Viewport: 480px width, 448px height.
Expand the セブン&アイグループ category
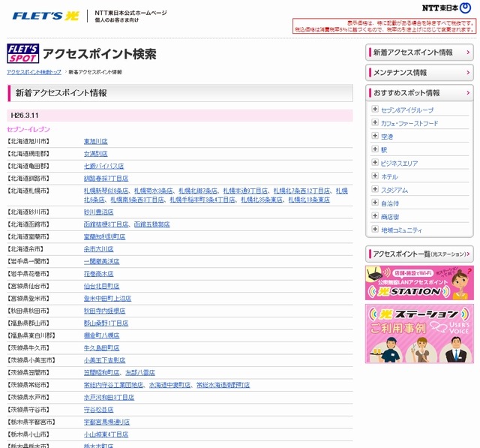(x=375, y=109)
